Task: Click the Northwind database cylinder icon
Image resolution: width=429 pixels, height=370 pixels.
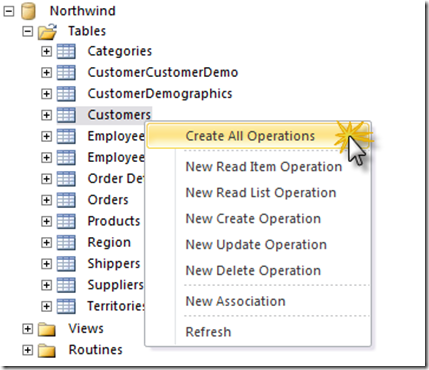Action: [x=28, y=11]
